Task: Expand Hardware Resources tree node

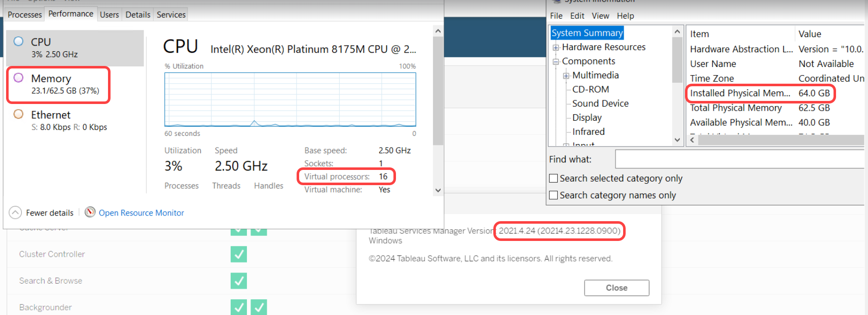Action: (x=556, y=48)
